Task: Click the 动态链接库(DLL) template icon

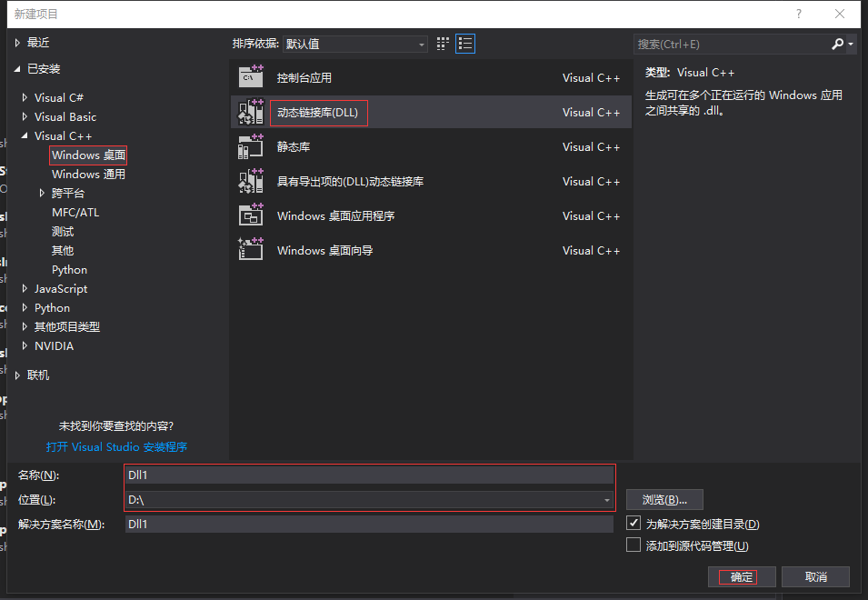Action: (x=251, y=111)
